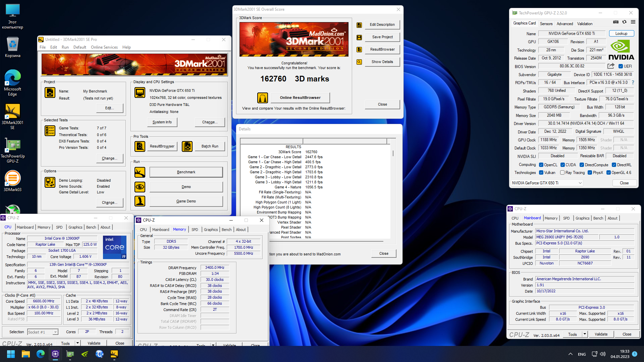
Task: Click the CPU-Z taskbar icon
Action: pos(55,354)
